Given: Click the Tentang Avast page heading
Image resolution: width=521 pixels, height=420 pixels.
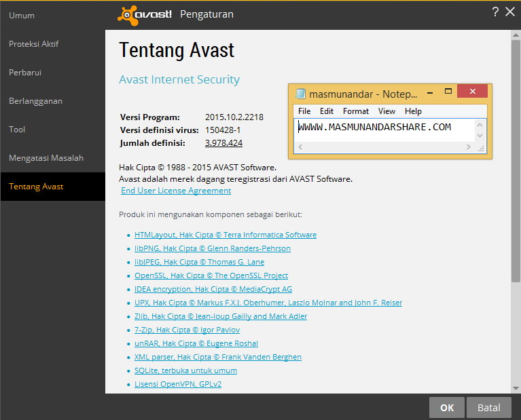Looking at the screenshot, I should coord(177,50).
